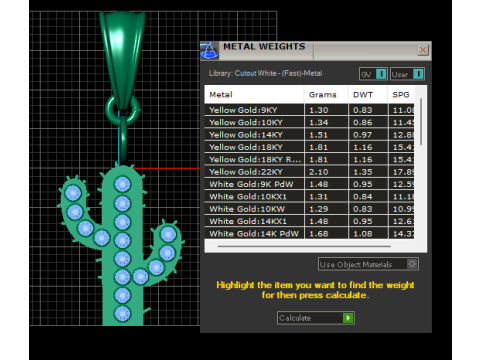Image resolution: width=480 pixels, height=360 pixels.
Task: Click the 1.30 grams value
Action: pos(318,110)
